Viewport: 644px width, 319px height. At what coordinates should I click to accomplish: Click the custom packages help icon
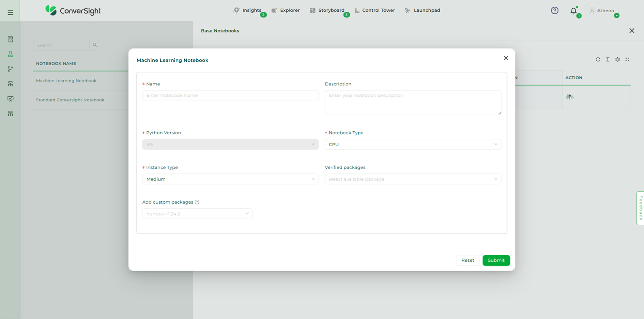(197, 202)
